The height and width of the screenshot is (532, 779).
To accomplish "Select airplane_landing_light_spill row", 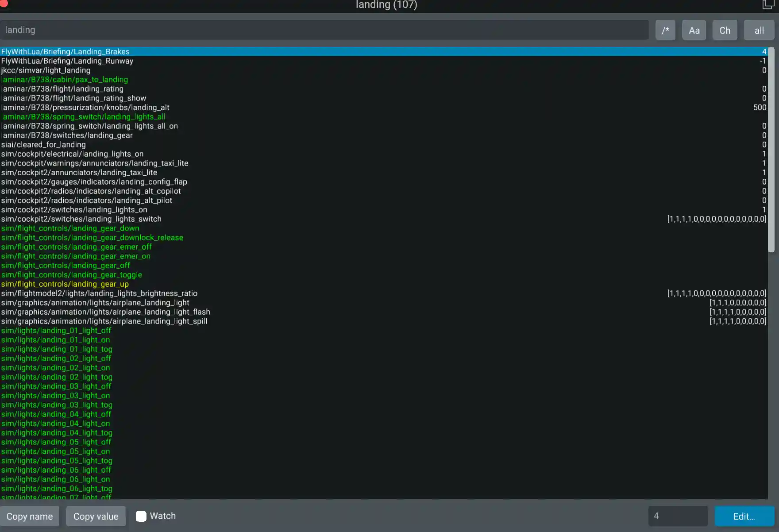I will click(384, 321).
